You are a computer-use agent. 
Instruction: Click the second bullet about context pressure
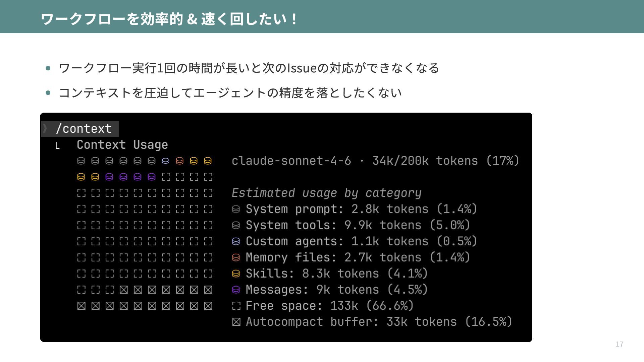tap(230, 93)
